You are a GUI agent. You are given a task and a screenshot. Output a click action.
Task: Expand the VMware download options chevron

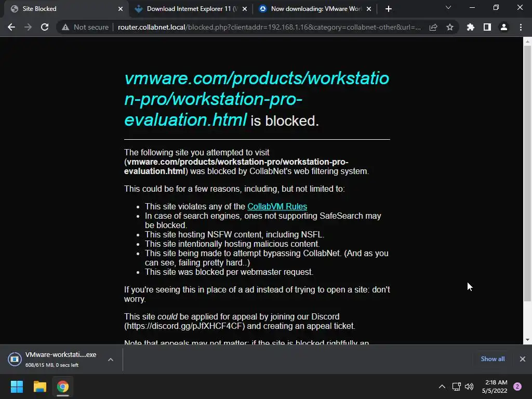pyautogui.click(x=111, y=360)
